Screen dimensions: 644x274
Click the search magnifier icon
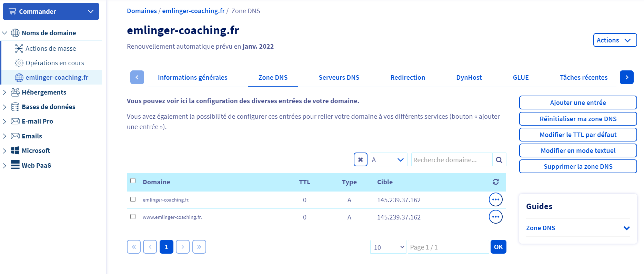[x=499, y=160]
